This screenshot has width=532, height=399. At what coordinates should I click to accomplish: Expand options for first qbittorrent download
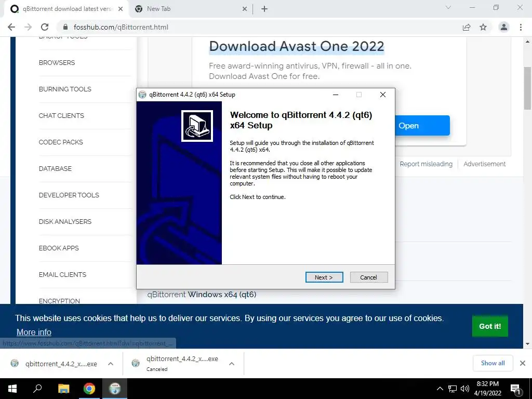point(111,364)
